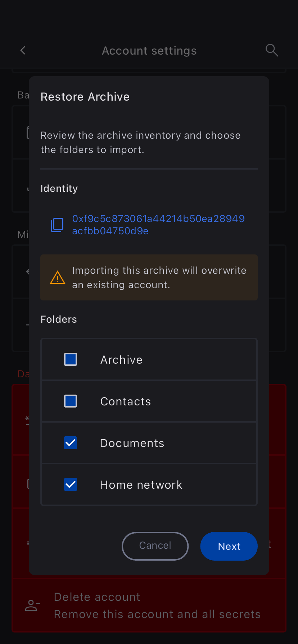Select the Documents folder label

click(x=132, y=443)
